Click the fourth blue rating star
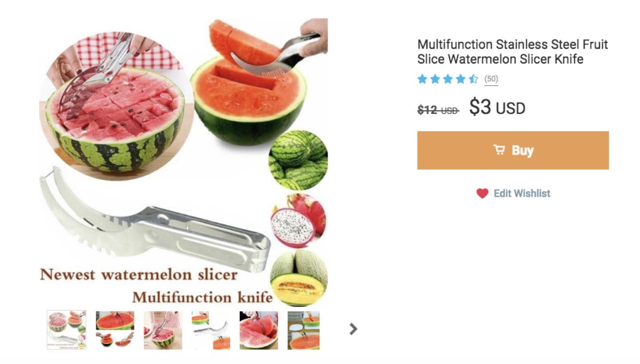The height and width of the screenshot is (364, 640). point(460,79)
